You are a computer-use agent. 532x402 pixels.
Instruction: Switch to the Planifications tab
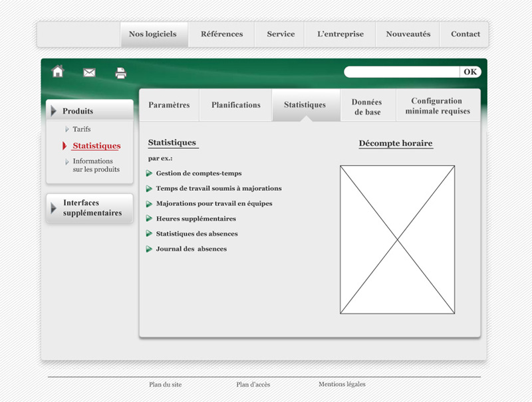point(236,105)
